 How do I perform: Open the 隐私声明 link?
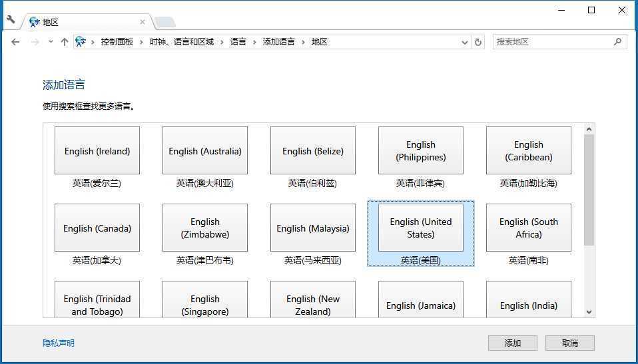click(59, 343)
